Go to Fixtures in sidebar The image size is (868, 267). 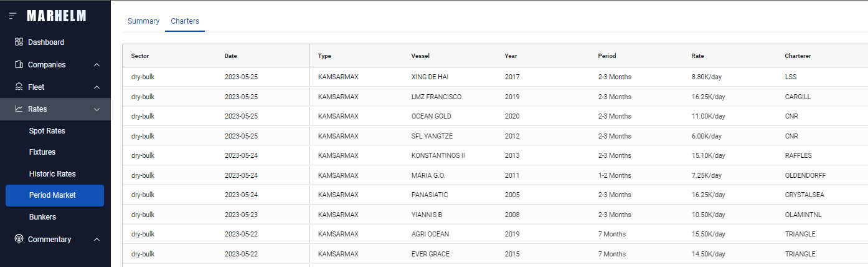click(42, 152)
